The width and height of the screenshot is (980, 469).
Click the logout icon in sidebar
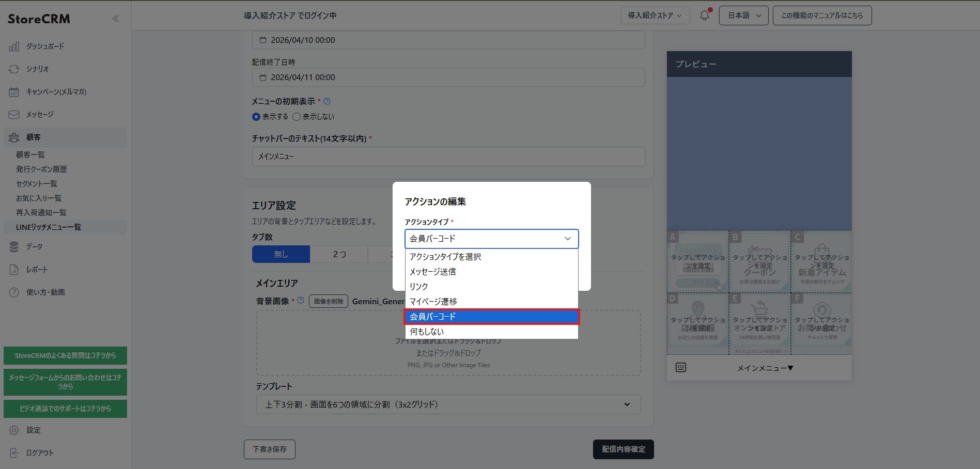pos(14,453)
